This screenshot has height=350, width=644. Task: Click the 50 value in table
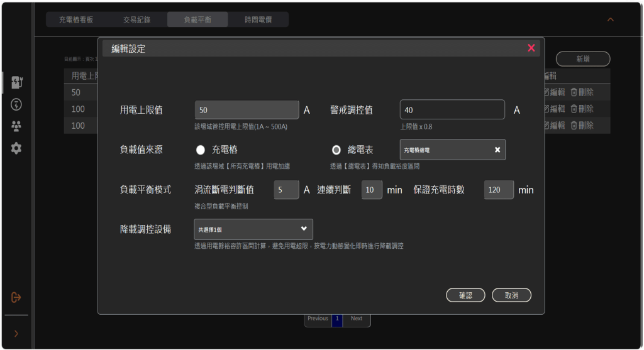click(x=76, y=92)
